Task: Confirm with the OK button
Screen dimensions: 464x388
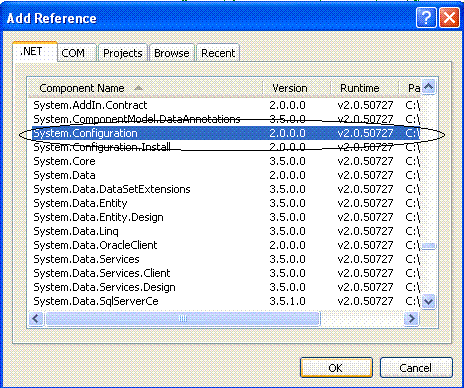Action: click(336, 368)
